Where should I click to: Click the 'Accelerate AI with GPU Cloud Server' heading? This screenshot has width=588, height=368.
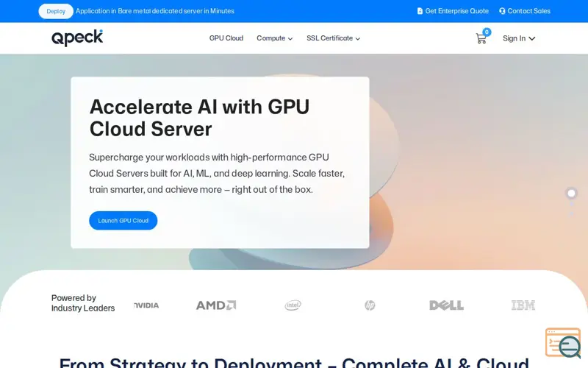point(199,118)
